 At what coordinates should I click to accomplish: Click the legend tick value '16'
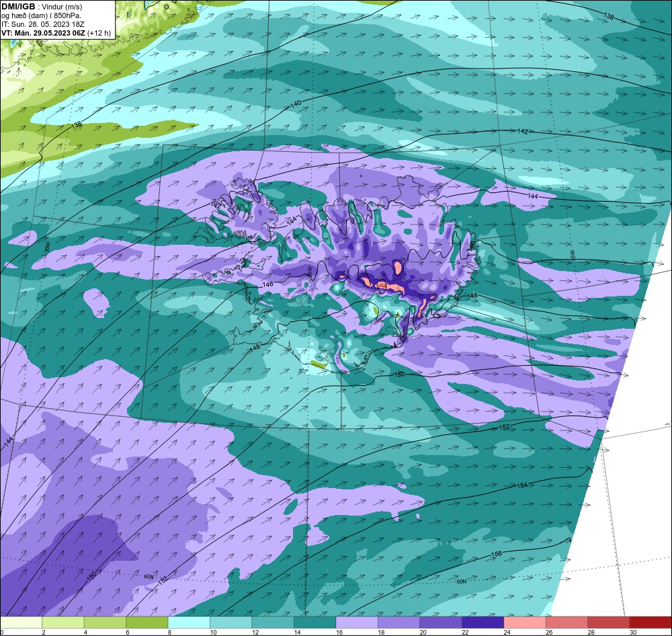339,632
